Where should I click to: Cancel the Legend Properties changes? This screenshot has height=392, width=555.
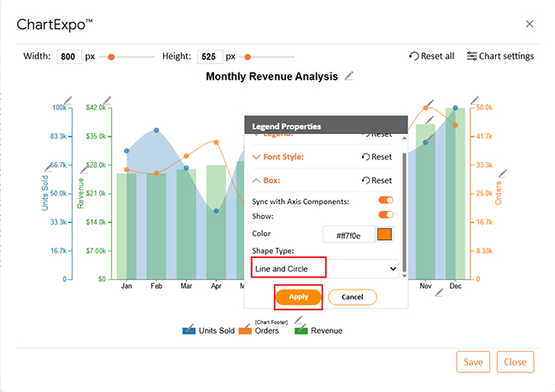tap(353, 297)
